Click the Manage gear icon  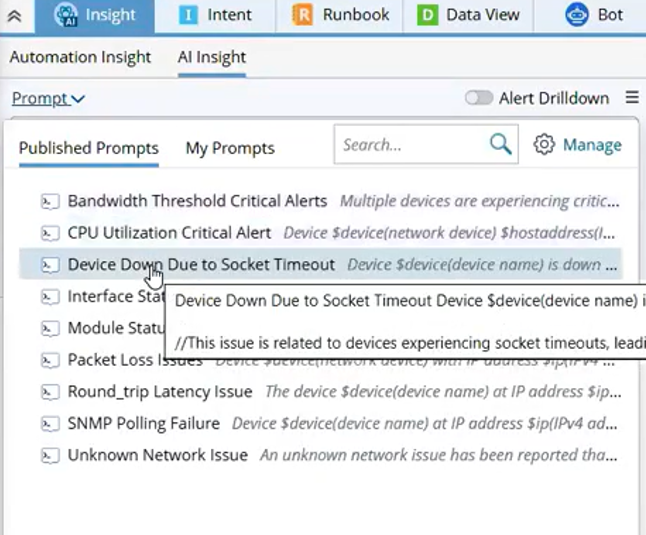point(544,145)
